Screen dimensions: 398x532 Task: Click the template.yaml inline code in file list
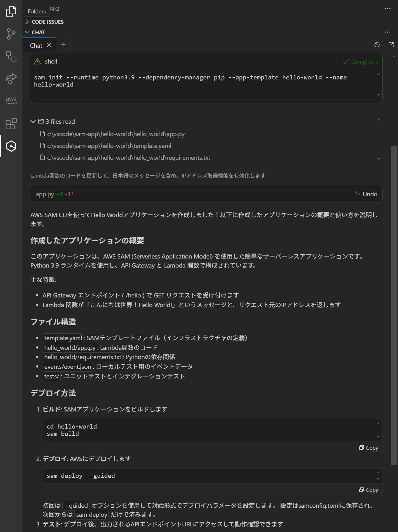click(63, 338)
